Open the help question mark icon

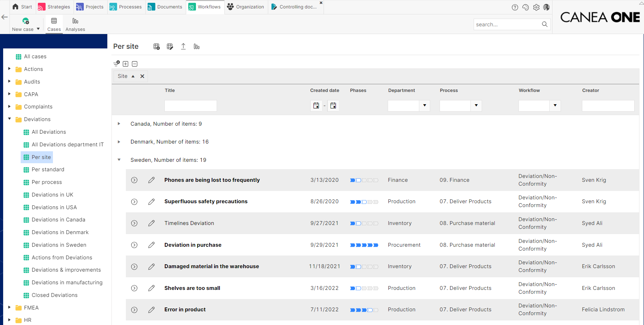point(515,7)
